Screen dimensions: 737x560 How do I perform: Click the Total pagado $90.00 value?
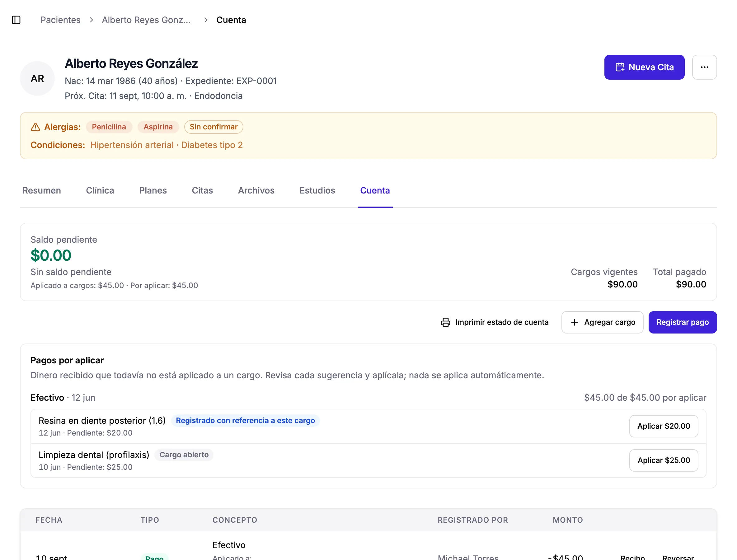[x=691, y=284]
